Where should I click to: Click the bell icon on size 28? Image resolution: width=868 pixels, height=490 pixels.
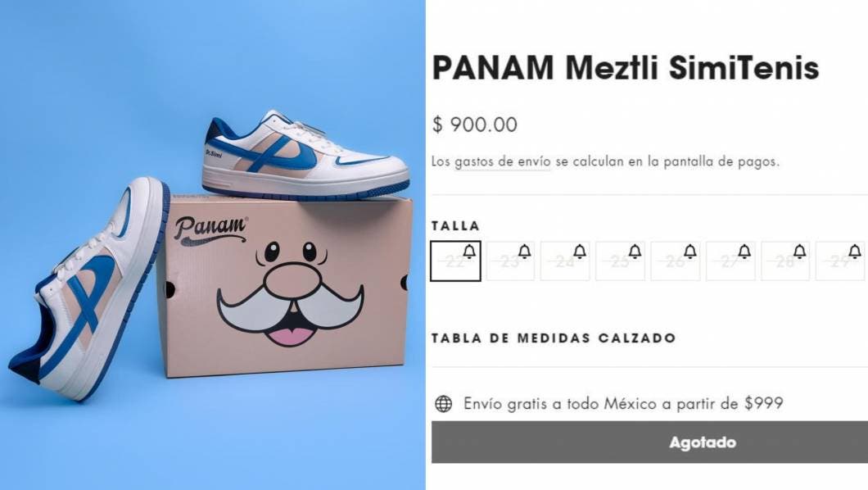coord(799,252)
